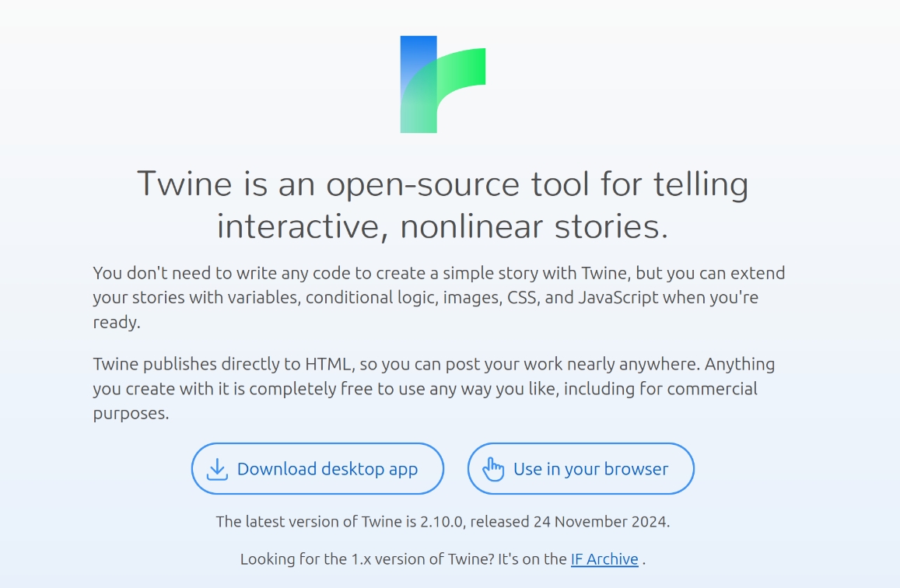
Task: Click the release date 24 November 2024
Action: click(x=601, y=521)
